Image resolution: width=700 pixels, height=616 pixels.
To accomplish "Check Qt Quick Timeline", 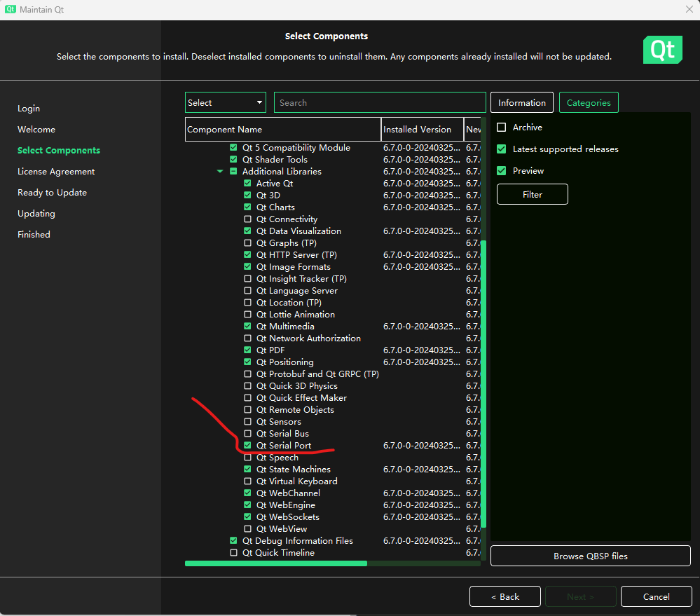I will (x=233, y=553).
